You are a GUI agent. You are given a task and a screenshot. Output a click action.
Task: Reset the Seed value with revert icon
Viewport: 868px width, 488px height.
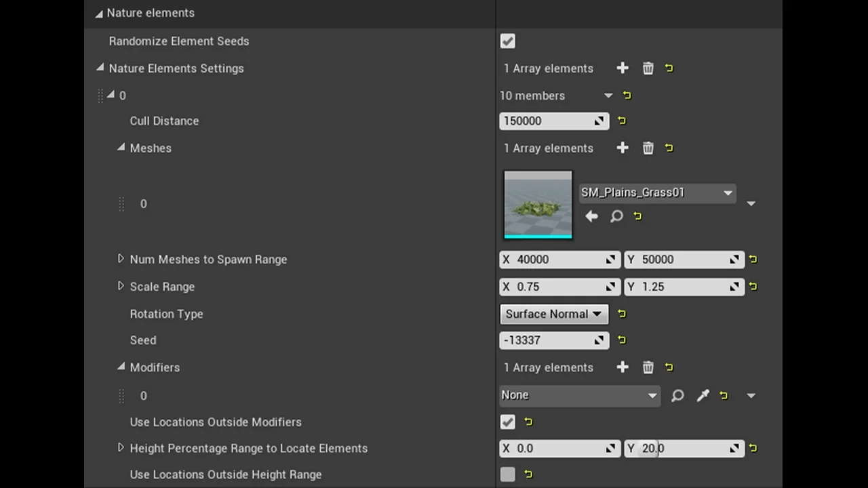(622, 340)
